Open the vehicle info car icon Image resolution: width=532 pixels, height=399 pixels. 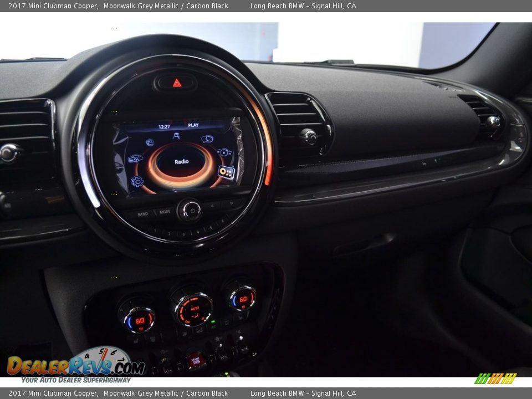click(x=136, y=158)
